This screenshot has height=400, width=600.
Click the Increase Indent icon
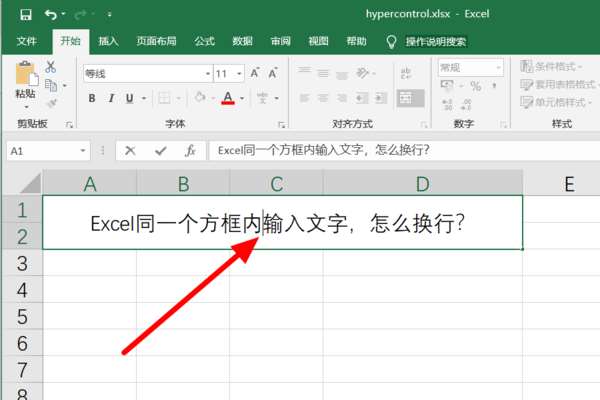click(x=380, y=98)
